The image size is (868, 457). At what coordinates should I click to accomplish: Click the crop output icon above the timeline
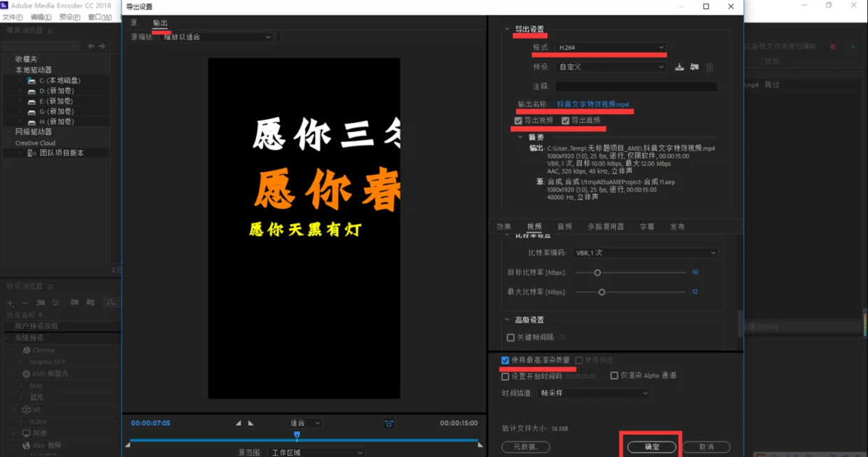tap(388, 423)
